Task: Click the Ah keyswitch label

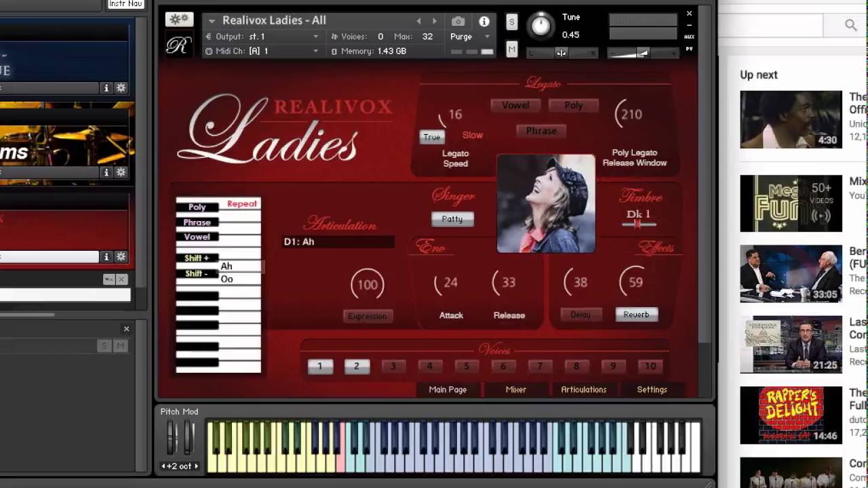Action: coord(226,266)
